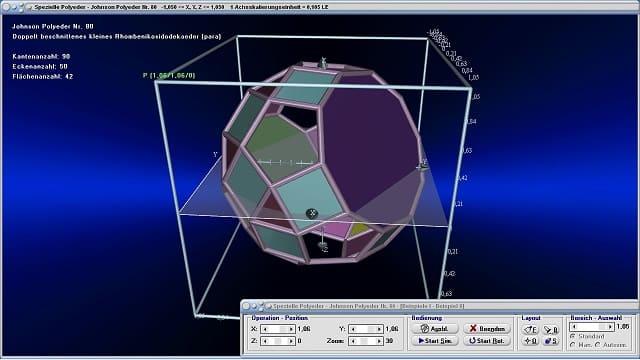Increase Bereich - Auswahl with right arrow

coord(610,327)
